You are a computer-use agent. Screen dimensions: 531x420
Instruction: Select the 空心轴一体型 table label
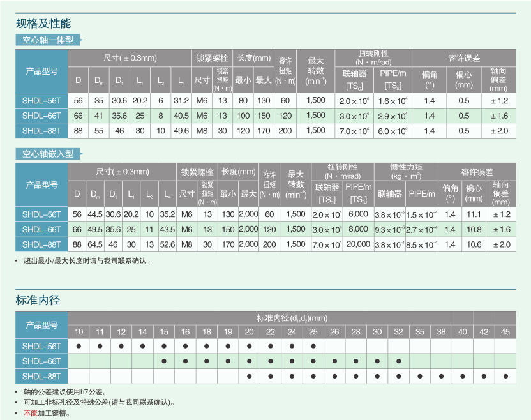click(x=48, y=40)
